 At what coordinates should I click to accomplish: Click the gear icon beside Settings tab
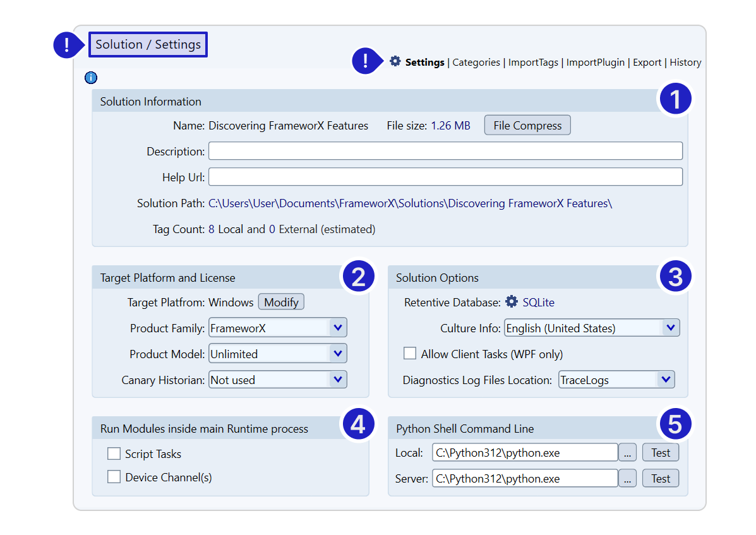395,61
